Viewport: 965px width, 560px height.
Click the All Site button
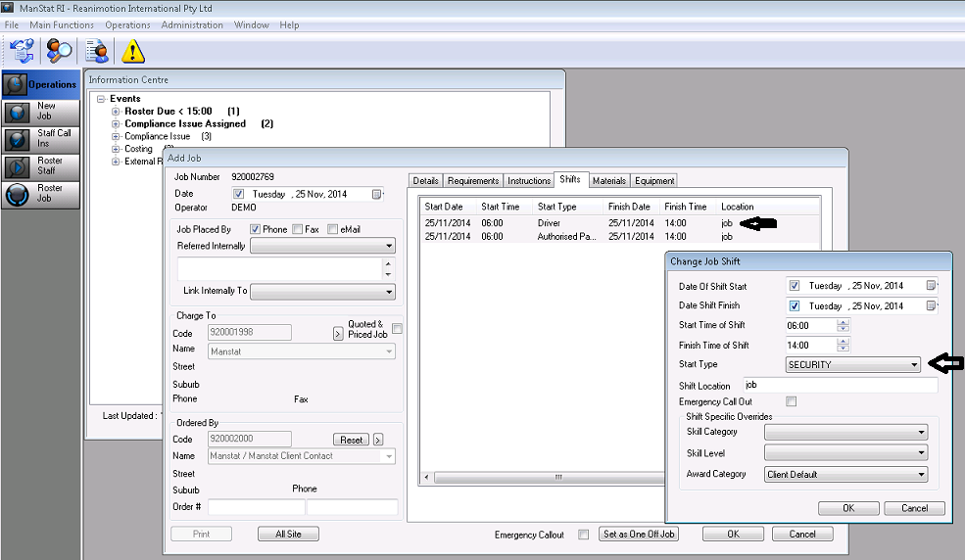pos(288,535)
